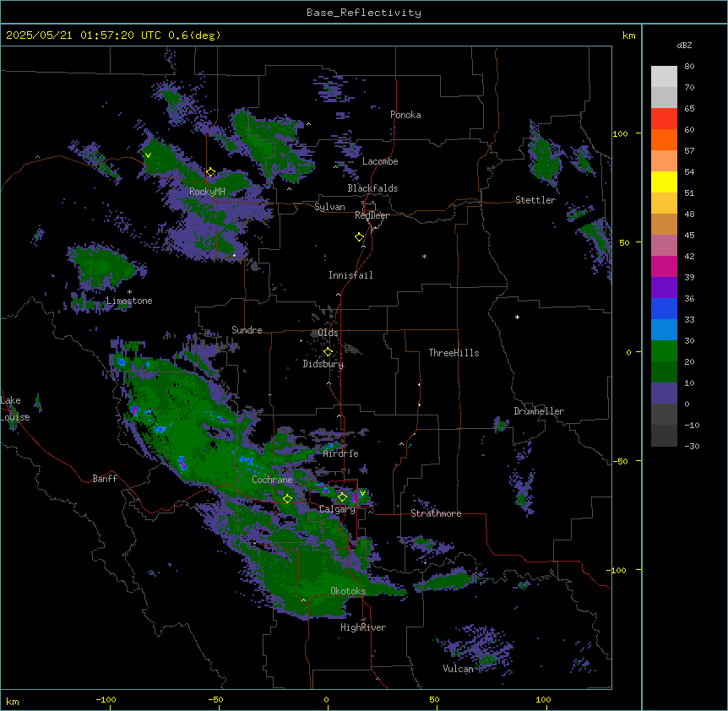728x711 pixels.
Task: Select the light gray 70-80 dBZ legend color
Action: [x=664, y=76]
